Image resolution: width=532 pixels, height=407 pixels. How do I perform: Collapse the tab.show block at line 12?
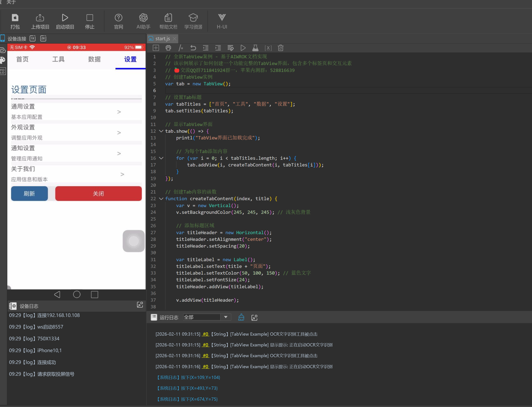pyautogui.click(x=161, y=131)
